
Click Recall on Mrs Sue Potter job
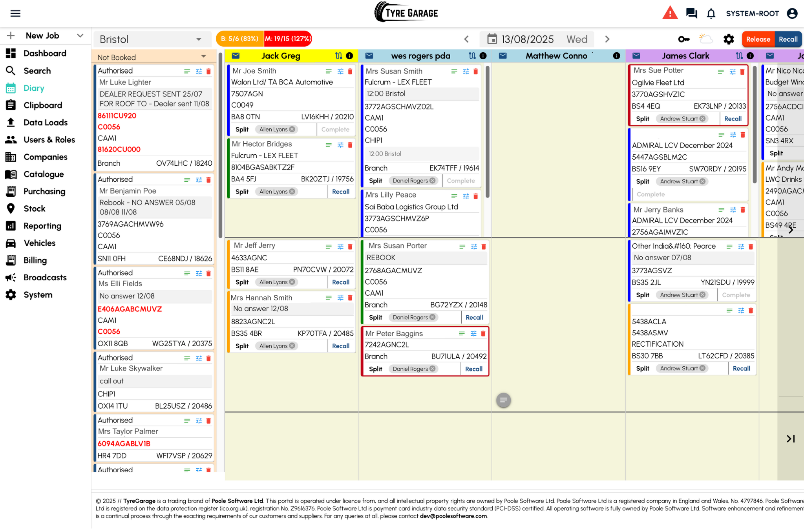[733, 119]
